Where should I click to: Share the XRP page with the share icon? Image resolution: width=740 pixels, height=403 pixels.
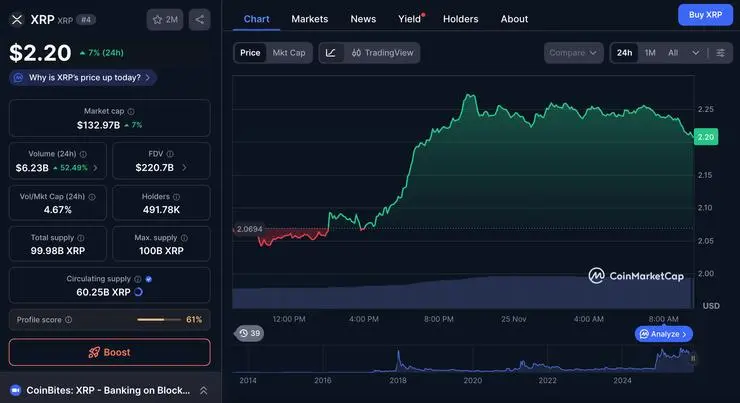200,19
